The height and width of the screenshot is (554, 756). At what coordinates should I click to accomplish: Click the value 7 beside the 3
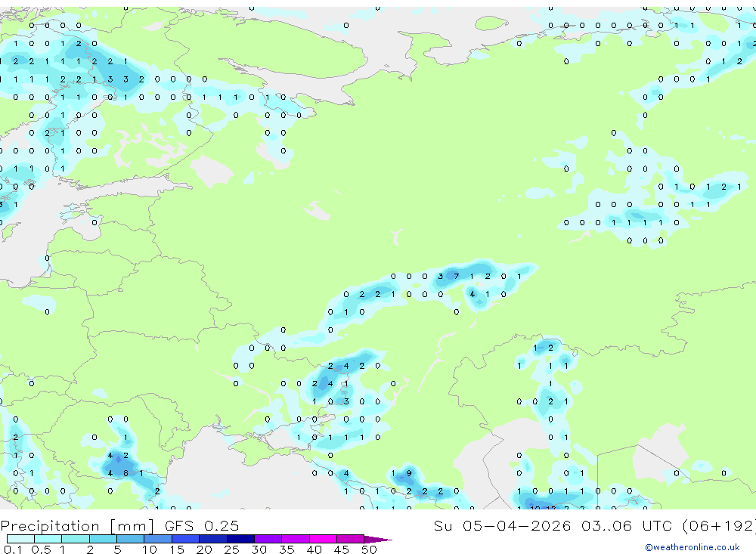pos(456,277)
